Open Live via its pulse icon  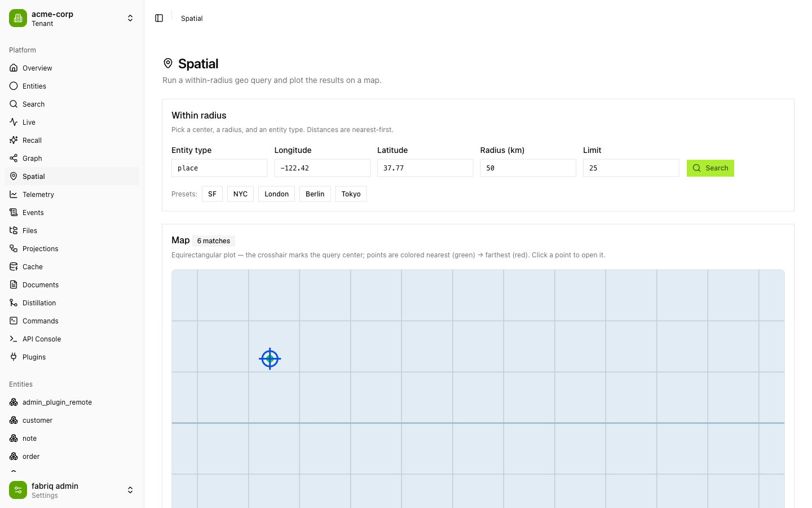pyautogui.click(x=14, y=122)
